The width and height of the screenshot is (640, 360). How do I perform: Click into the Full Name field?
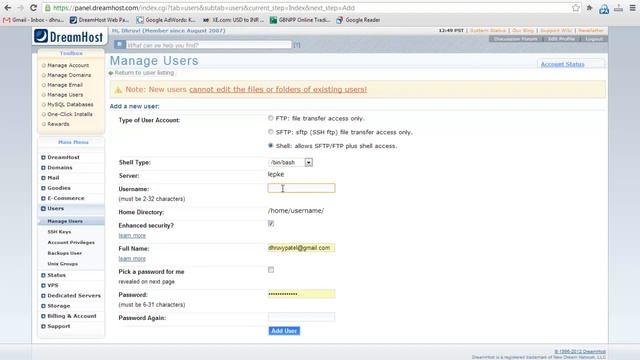(301, 248)
